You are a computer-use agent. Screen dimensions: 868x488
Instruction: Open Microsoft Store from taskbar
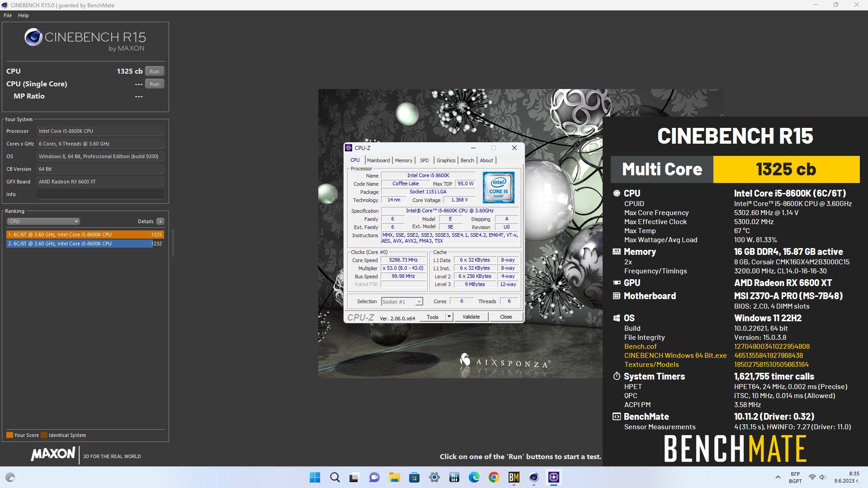click(414, 477)
